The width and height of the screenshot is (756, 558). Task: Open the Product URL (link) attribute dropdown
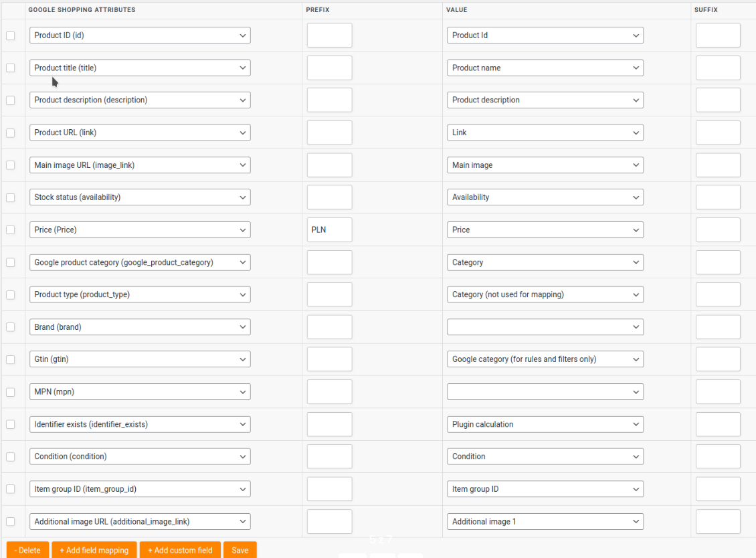pyautogui.click(x=140, y=132)
